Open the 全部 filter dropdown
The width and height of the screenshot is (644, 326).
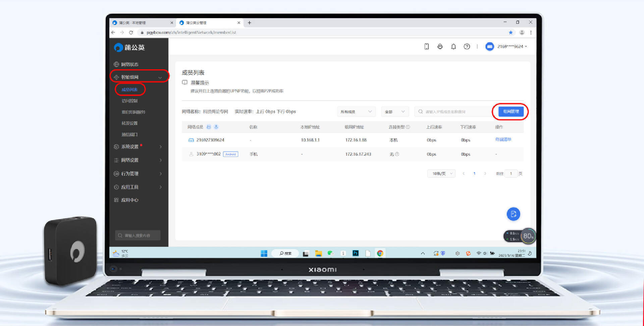395,112
